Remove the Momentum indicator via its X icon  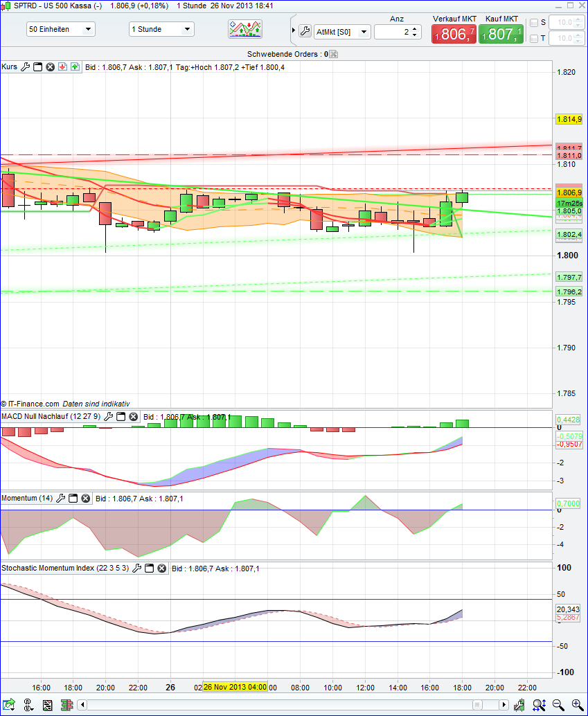86,499
